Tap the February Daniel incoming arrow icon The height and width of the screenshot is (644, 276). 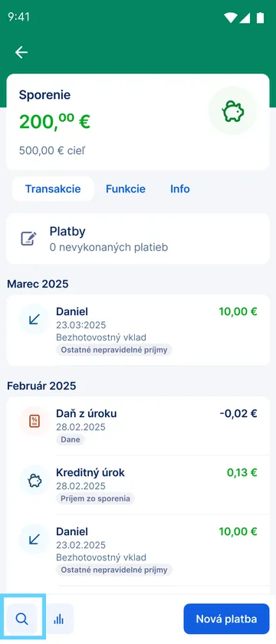pos(34,539)
